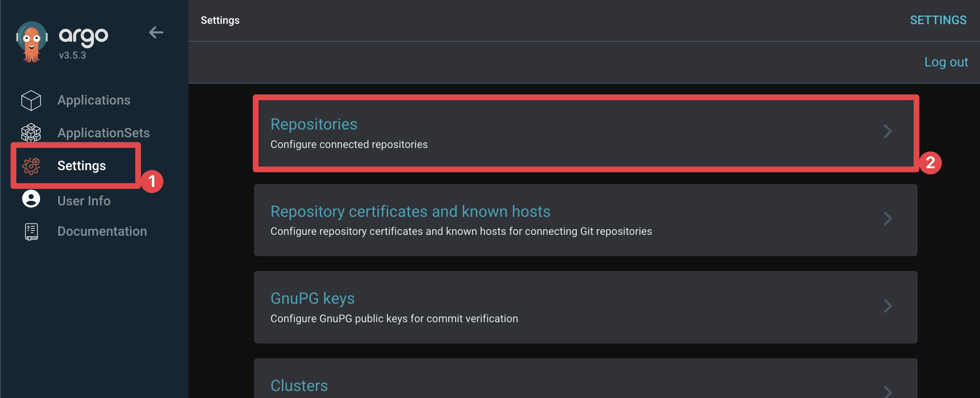Open the GnuPG keys title link

point(312,298)
